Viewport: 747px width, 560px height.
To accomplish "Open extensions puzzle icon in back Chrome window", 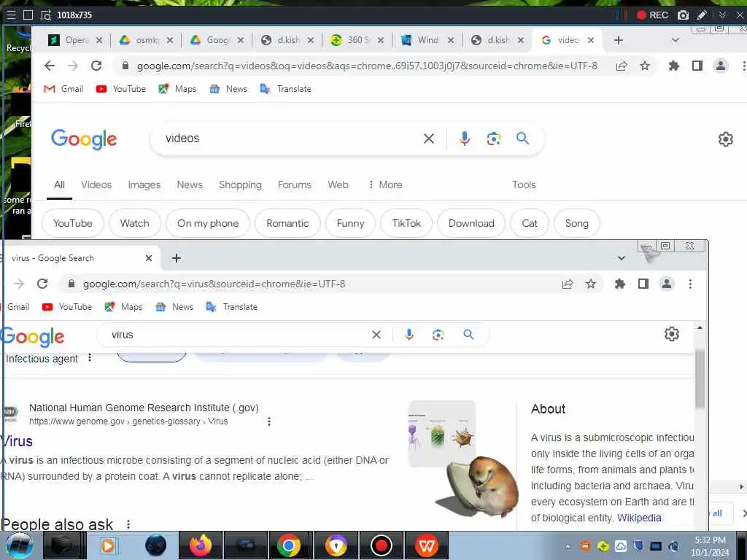I will pos(673,66).
